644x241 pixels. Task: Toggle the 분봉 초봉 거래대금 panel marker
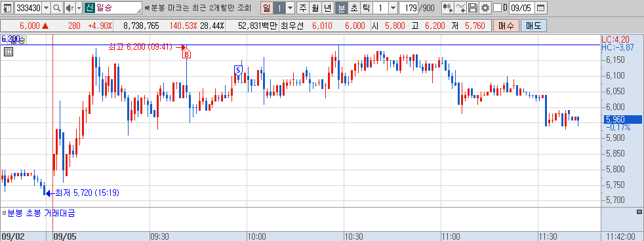[x=4, y=213]
